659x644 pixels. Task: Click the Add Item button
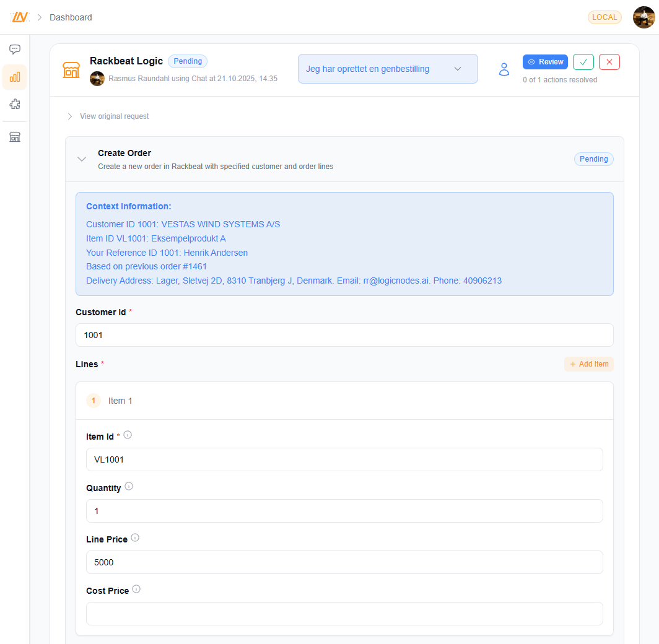tap(589, 364)
